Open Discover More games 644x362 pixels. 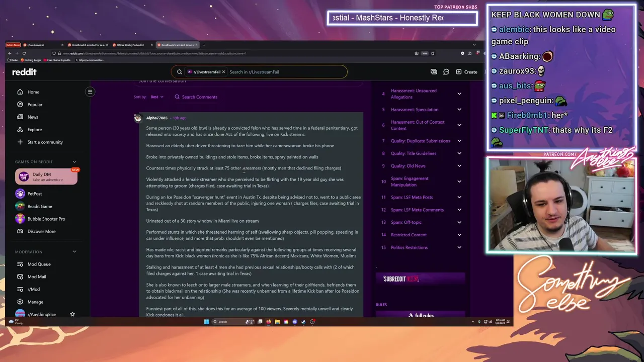click(x=36, y=231)
